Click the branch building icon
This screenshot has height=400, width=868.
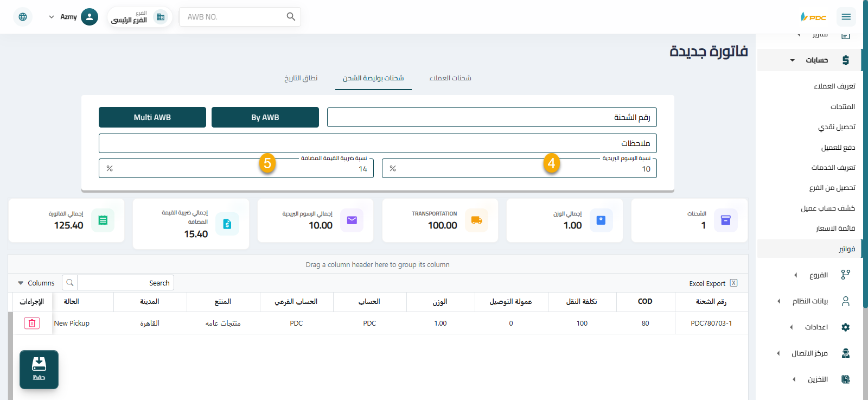tap(160, 17)
